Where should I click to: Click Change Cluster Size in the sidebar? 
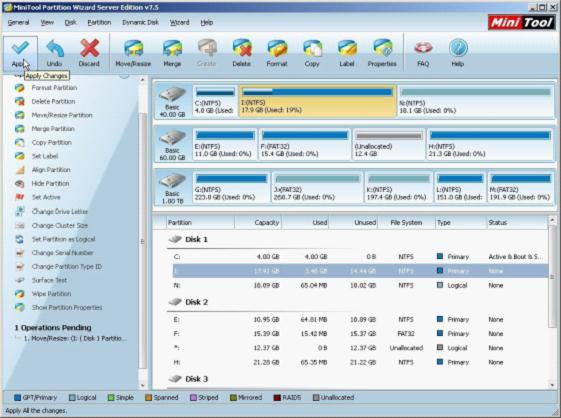[60, 225]
